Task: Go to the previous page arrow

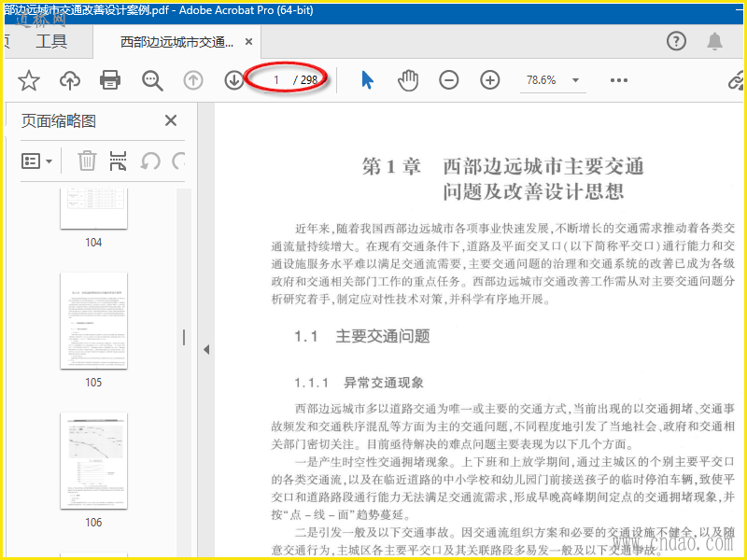Action: [193, 80]
